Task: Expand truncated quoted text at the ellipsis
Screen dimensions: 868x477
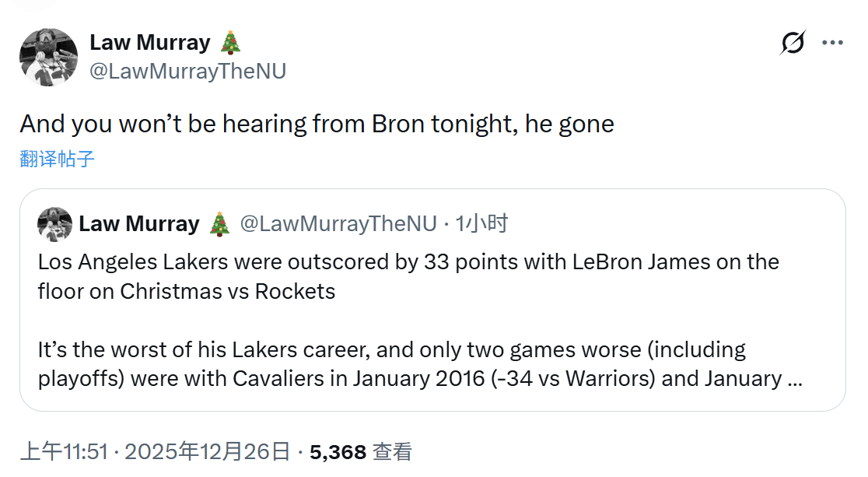Action: point(794,379)
